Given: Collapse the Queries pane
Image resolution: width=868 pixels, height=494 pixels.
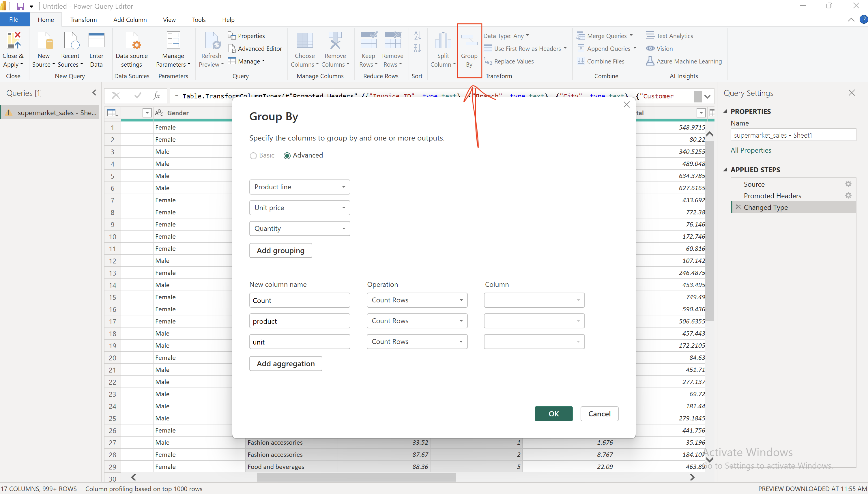Looking at the screenshot, I should coord(94,92).
